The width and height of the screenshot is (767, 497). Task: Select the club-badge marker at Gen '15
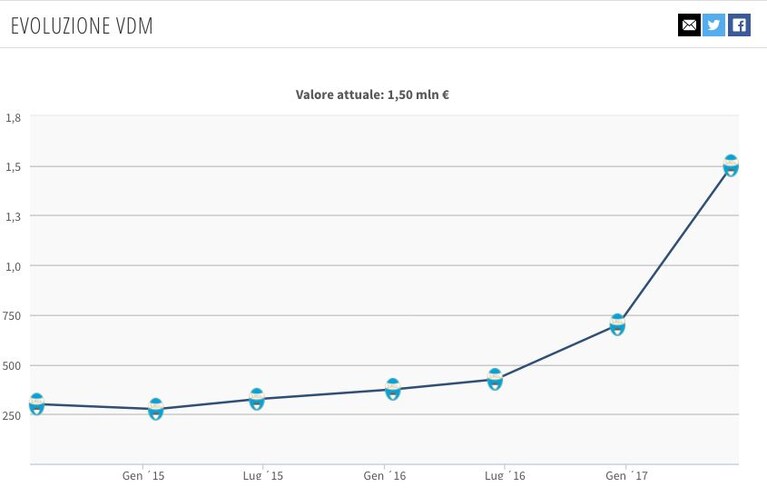156,409
